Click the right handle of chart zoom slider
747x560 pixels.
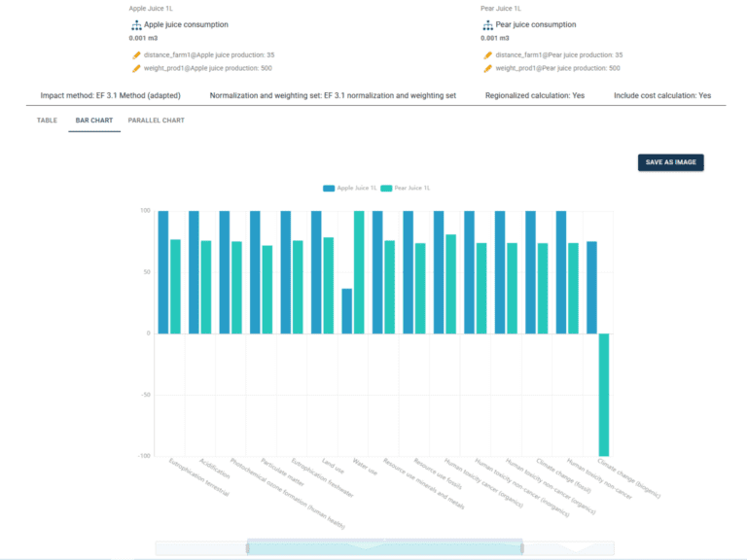(x=522, y=547)
